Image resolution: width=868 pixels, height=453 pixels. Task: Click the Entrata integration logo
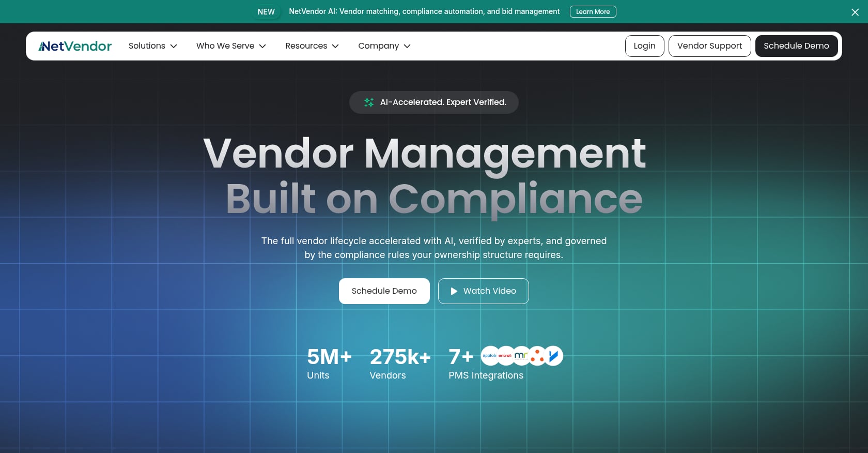pos(505,356)
